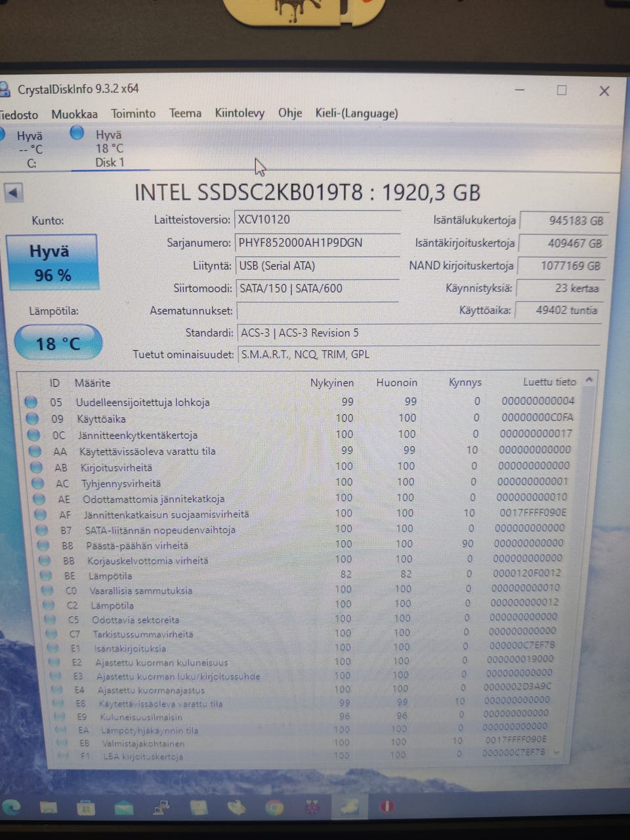This screenshot has width=630, height=840.
Task: Open the Ohje menu
Action: pyautogui.click(x=290, y=113)
